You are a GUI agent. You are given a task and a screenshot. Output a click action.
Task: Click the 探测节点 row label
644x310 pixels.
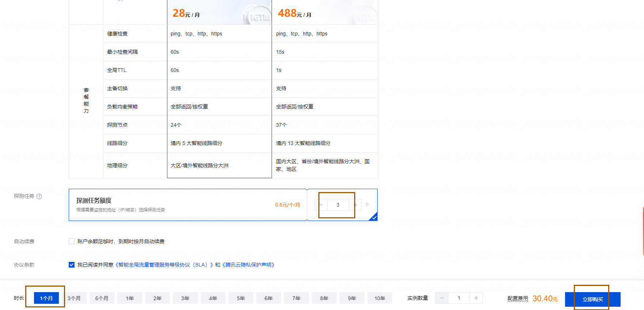tap(117, 125)
